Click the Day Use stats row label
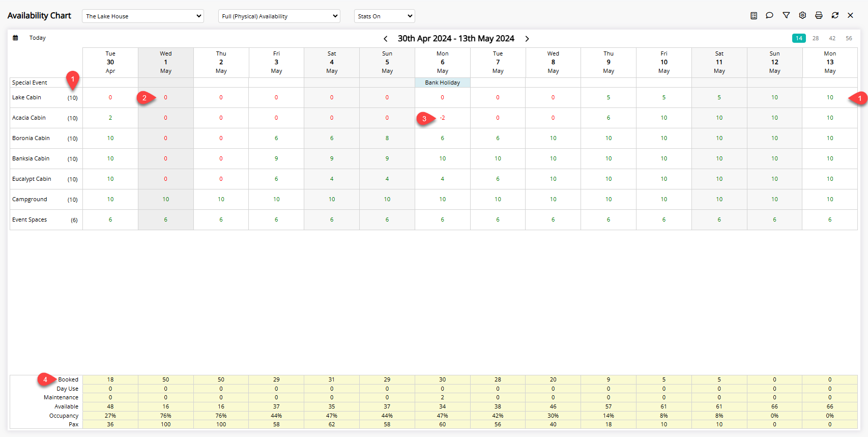This screenshot has height=437, width=868. point(68,389)
